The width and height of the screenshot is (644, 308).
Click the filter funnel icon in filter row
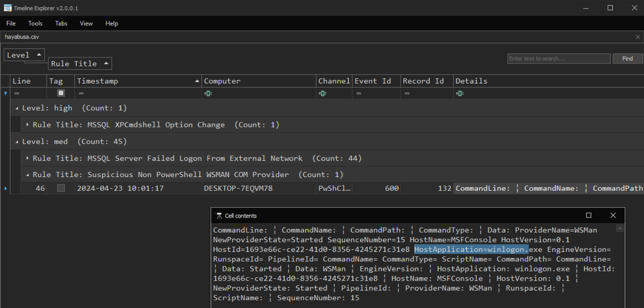[5, 93]
